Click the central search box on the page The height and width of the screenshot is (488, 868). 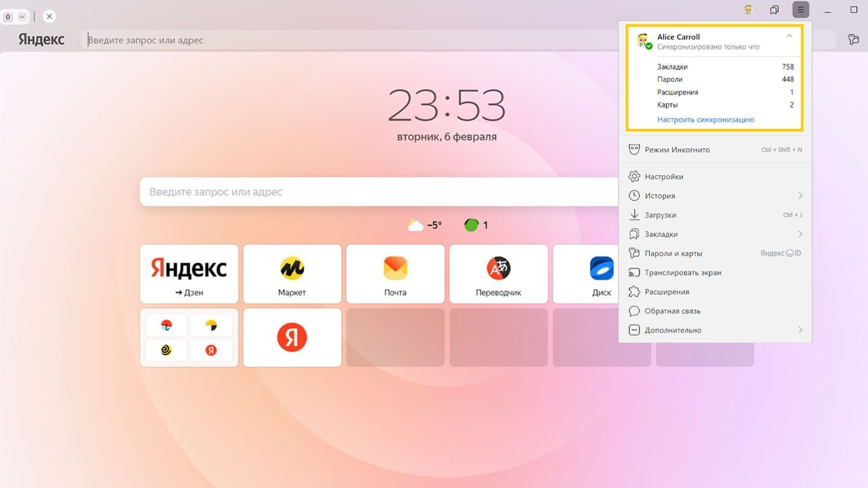pyautogui.click(x=380, y=192)
